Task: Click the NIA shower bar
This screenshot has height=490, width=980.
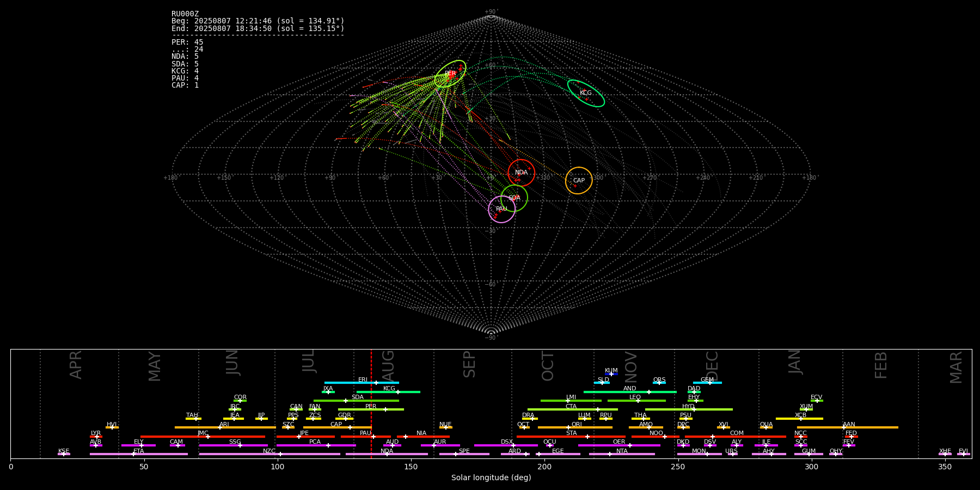Action: [x=423, y=436]
